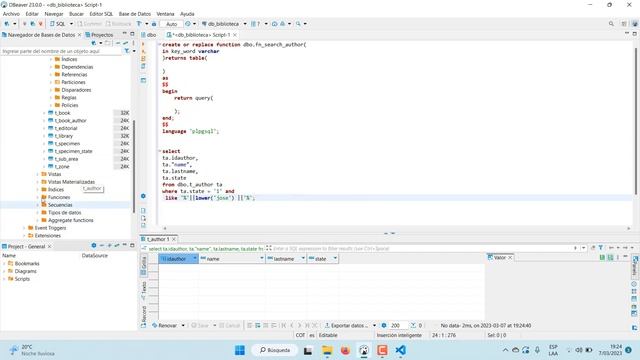
Task: Click the execute SQL statement icon
Action: tap(143, 44)
